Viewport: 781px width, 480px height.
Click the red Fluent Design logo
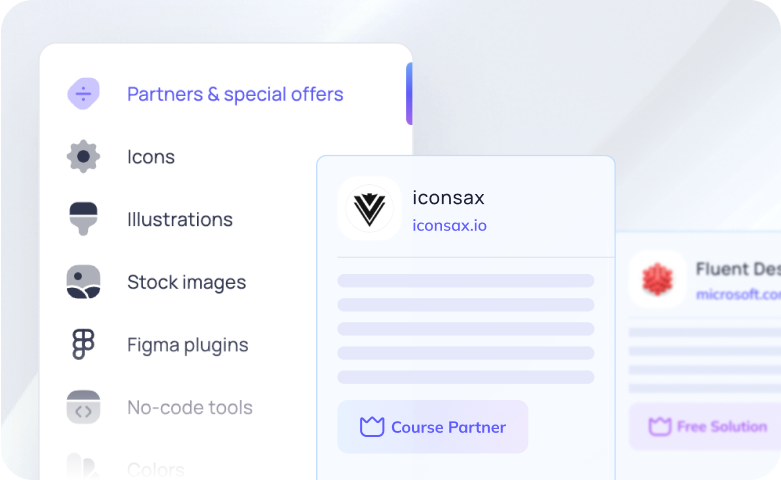point(657,279)
